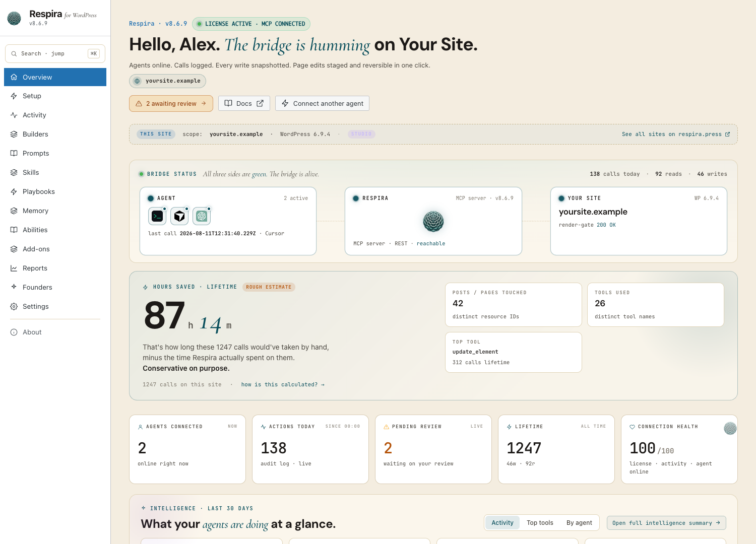Select the Activity tab
This screenshot has height=544, width=756.
coord(502,523)
